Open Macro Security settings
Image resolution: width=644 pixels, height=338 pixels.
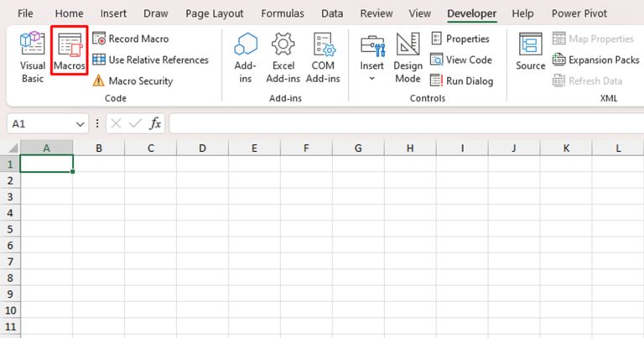pos(132,81)
